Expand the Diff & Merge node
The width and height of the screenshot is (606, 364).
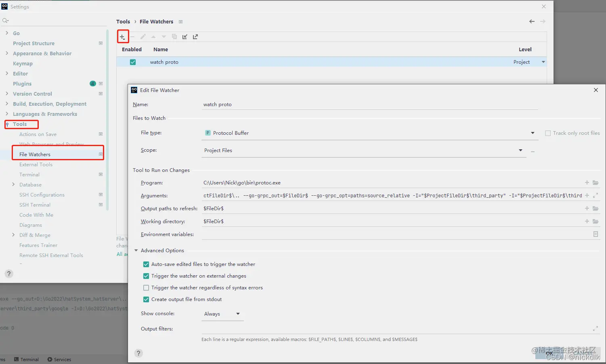coord(13,235)
